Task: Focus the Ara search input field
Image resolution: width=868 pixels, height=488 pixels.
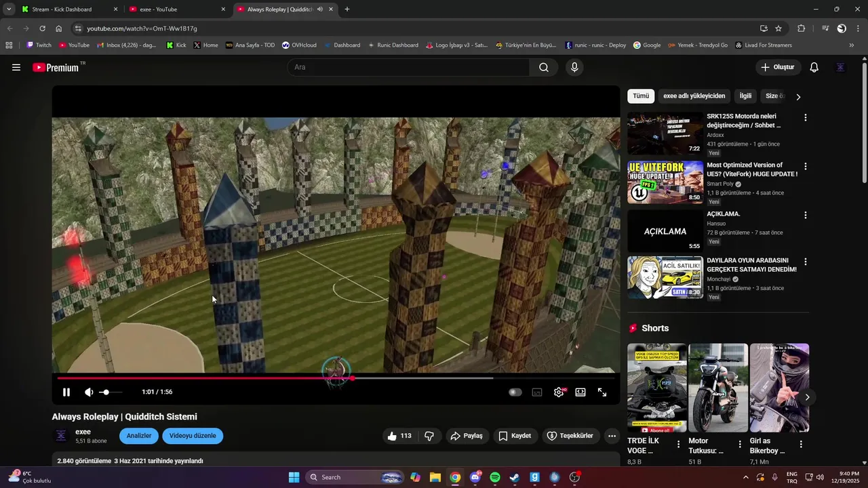Action: [408, 67]
